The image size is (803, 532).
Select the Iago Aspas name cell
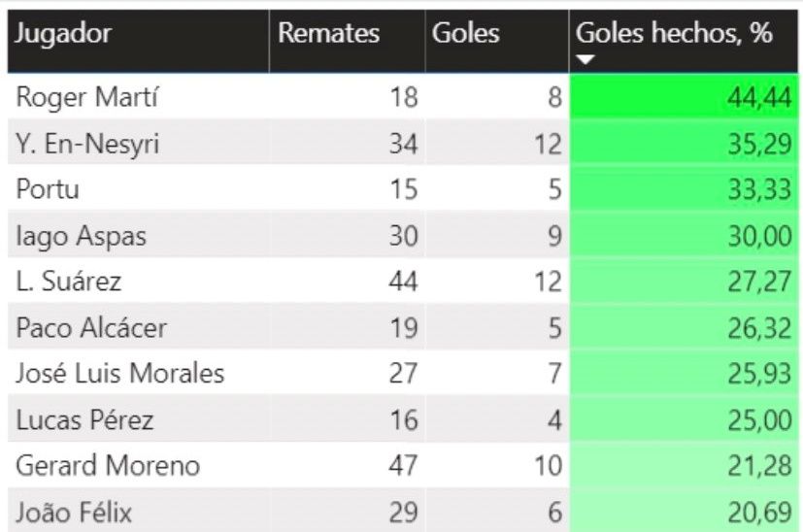coord(72,236)
